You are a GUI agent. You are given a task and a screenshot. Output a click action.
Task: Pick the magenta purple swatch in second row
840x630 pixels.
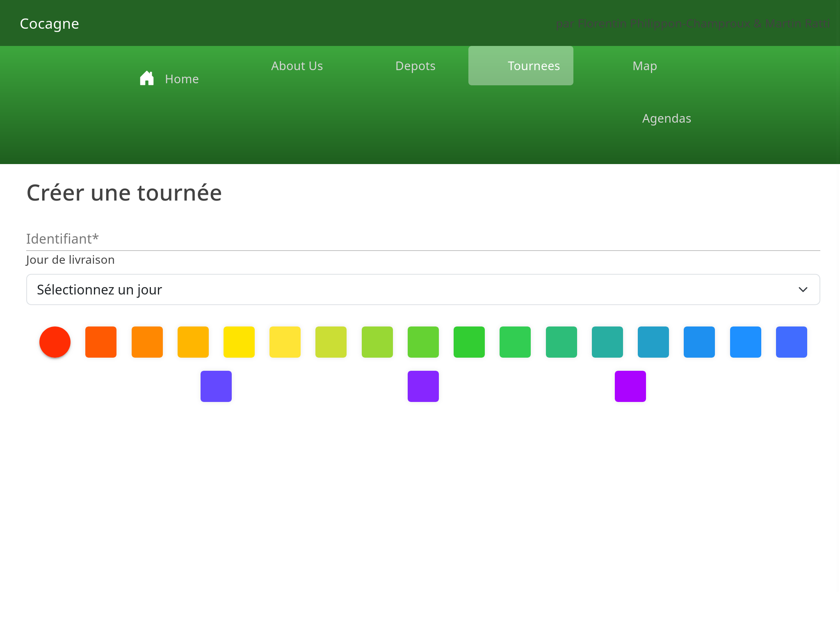coord(630,386)
